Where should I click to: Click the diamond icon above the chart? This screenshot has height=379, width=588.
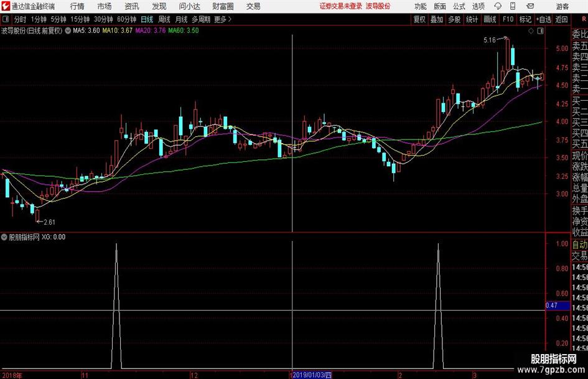531,31
